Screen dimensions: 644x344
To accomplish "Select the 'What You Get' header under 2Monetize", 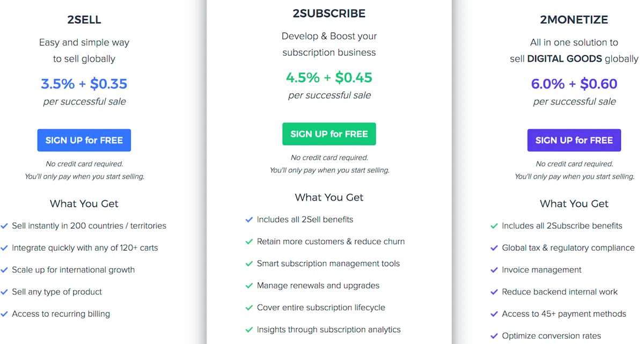I will [574, 203].
